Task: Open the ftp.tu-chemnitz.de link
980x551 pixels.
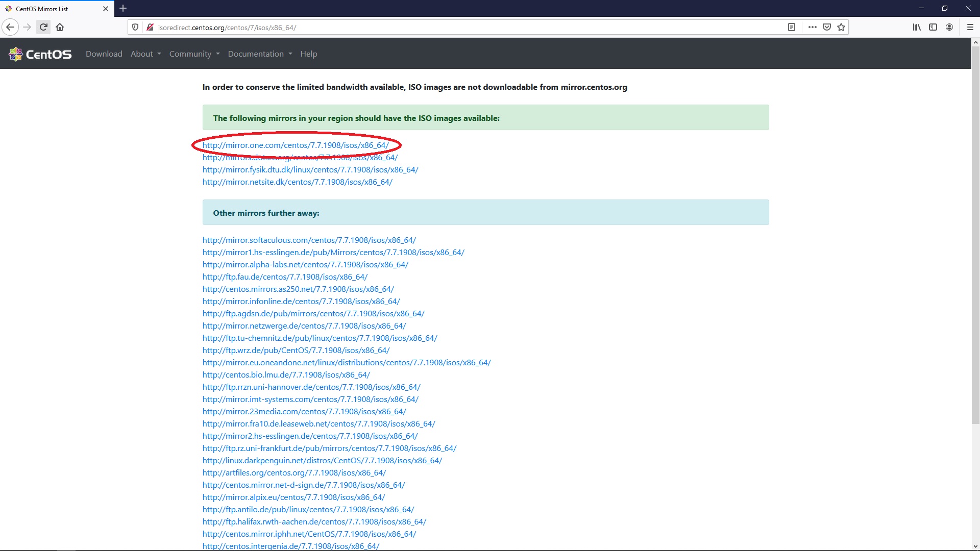Action: 320,338
